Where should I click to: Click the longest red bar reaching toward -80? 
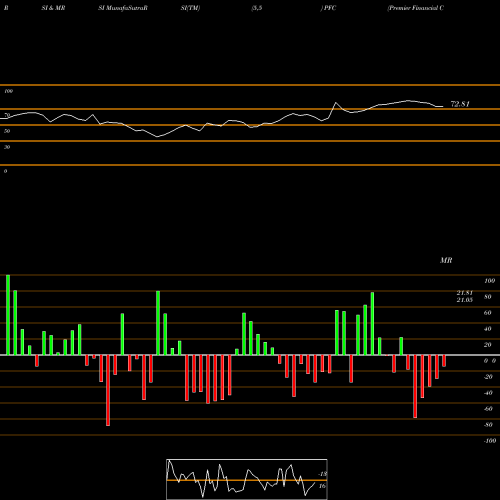point(108,390)
